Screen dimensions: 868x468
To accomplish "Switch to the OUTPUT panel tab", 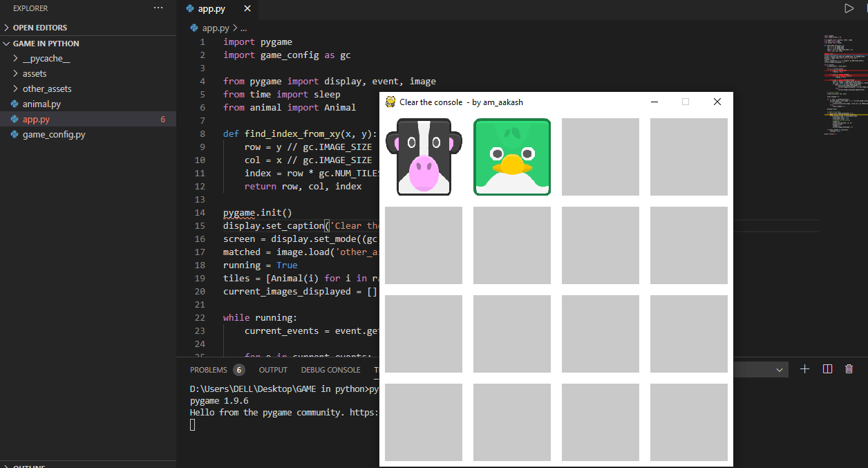I will coord(273,370).
